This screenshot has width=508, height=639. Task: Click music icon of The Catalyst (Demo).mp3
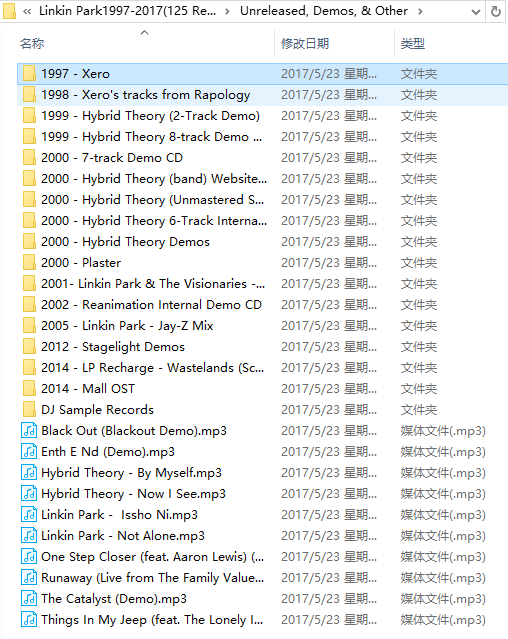(x=29, y=598)
